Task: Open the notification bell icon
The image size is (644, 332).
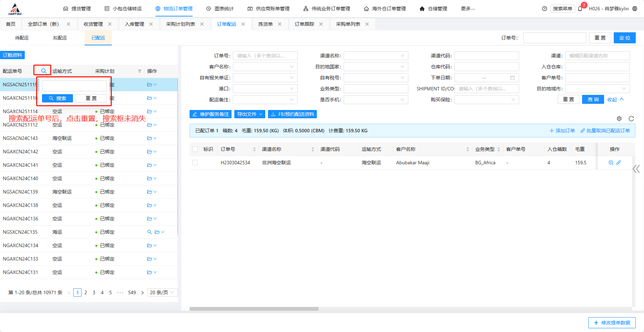Action: [580, 9]
